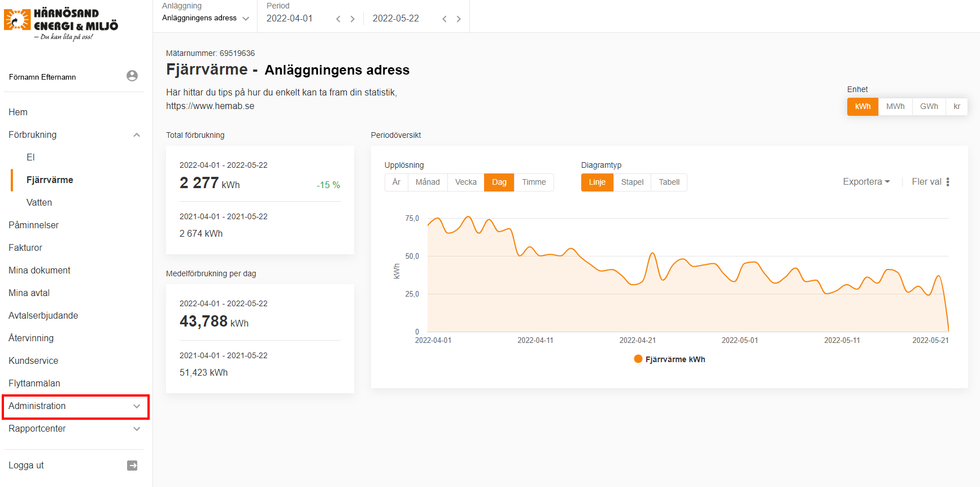Switch unit to MWh
Image resolution: width=980 pixels, height=487 pixels.
(x=895, y=107)
